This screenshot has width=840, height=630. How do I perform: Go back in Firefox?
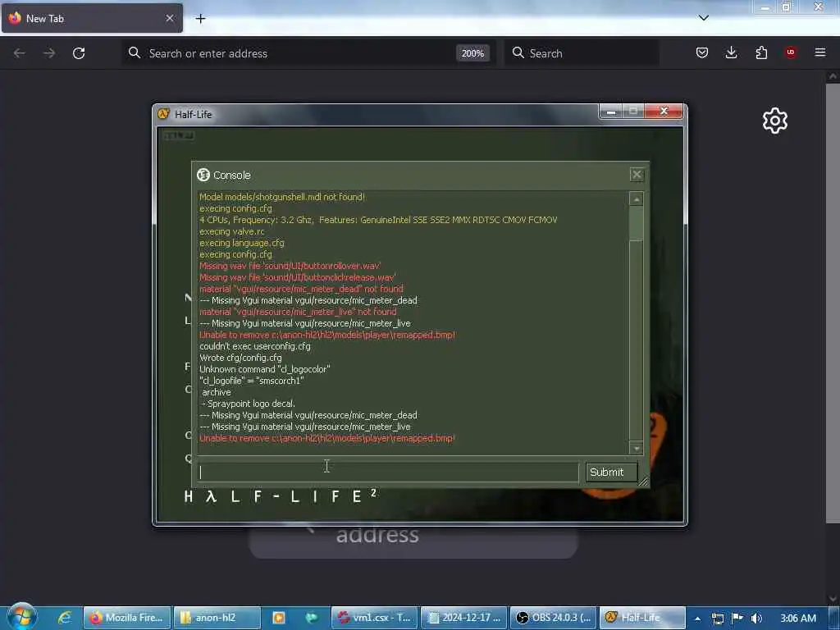click(x=20, y=53)
